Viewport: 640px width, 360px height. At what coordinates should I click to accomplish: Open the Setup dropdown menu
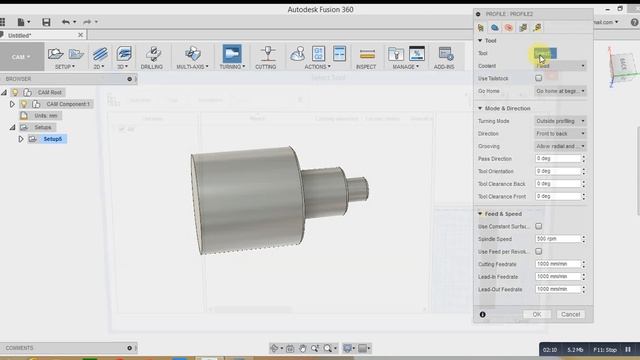click(x=65, y=67)
